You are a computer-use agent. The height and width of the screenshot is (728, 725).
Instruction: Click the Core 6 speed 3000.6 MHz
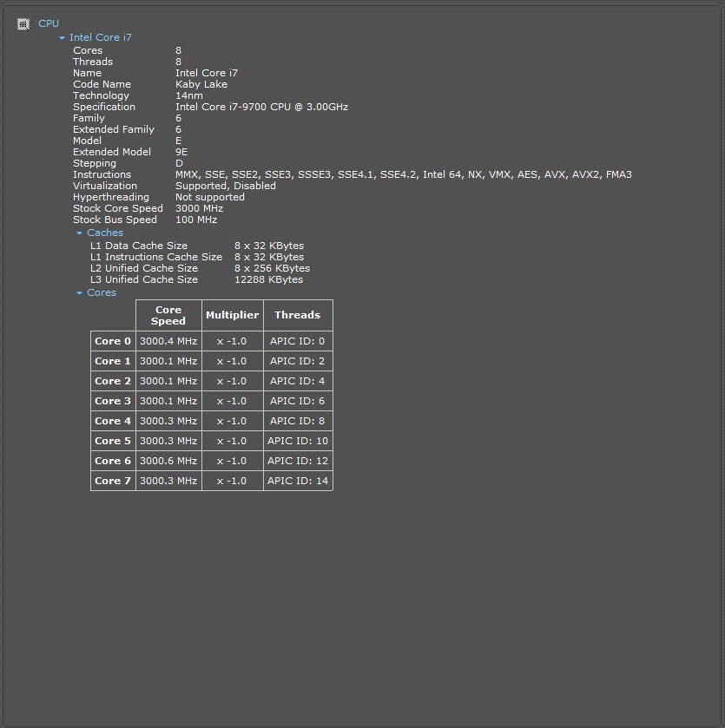tap(168, 461)
